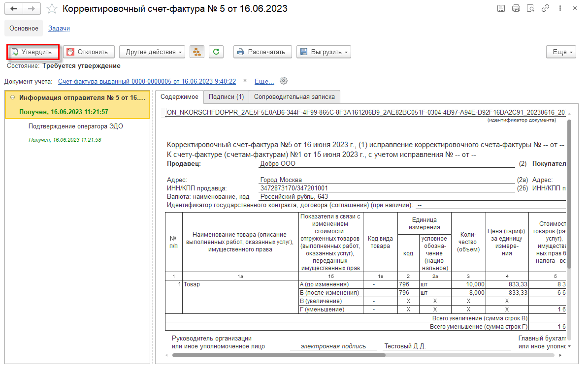Click quantity value 8,000

(x=477, y=292)
